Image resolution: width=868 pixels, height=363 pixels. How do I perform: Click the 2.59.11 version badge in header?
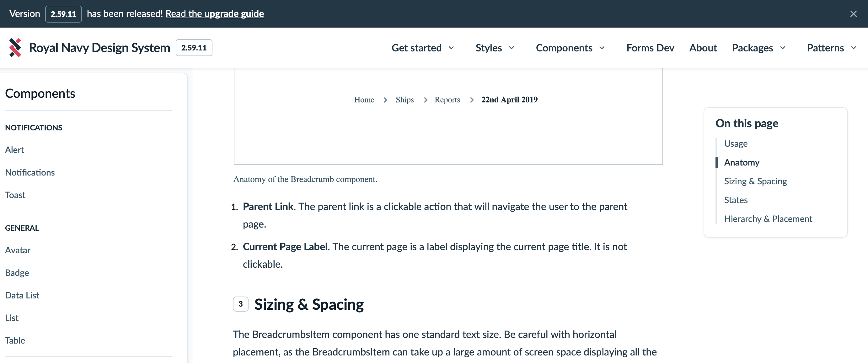pos(194,47)
